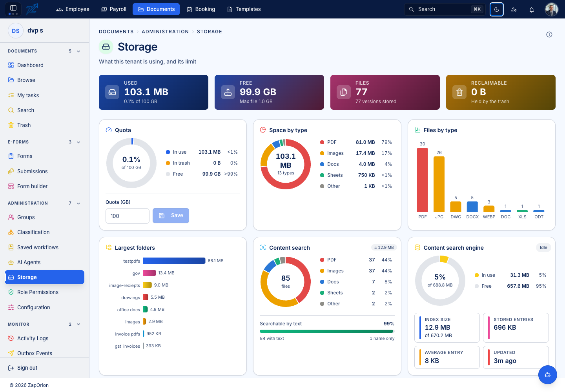
Task: Click the Quota (GB) input field
Action: point(128,216)
